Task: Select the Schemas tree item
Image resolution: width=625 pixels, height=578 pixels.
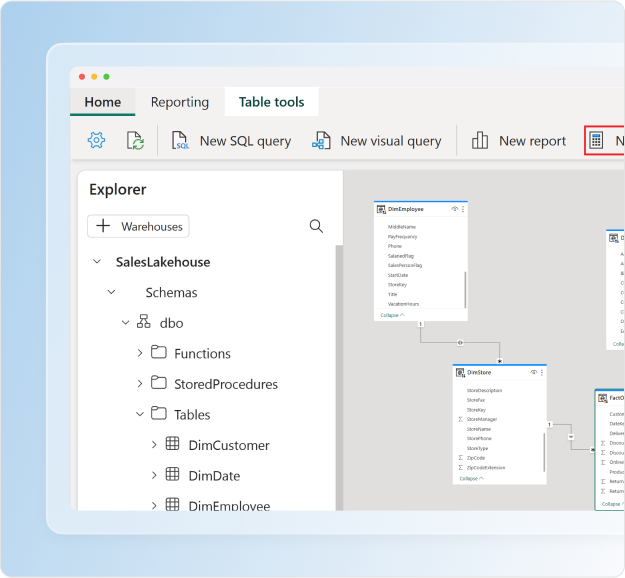Action: click(171, 293)
